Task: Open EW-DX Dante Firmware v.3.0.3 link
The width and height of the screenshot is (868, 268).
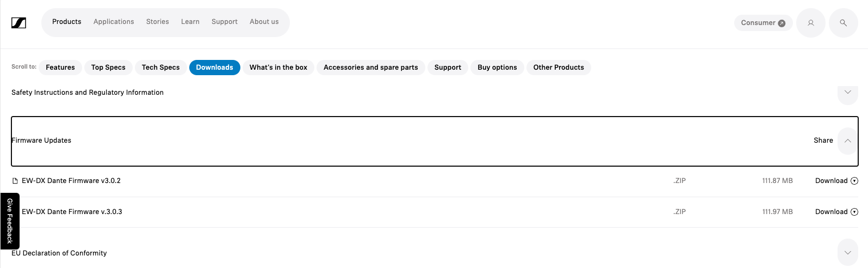Action: tap(72, 212)
